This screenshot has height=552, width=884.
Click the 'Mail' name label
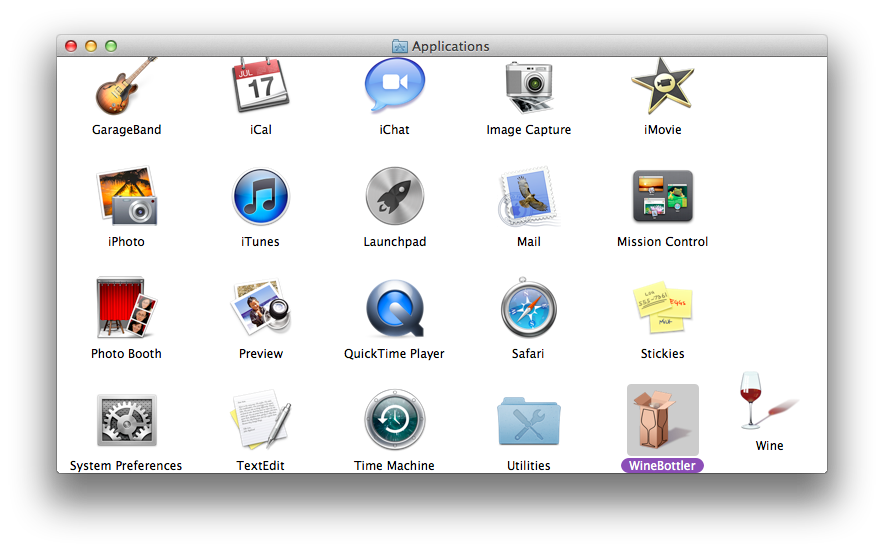tap(529, 241)
